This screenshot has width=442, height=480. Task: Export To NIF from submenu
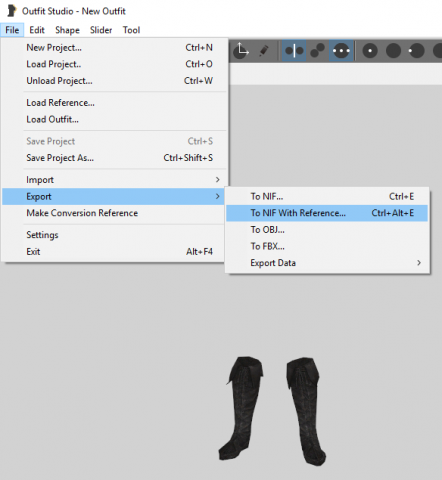[327, 196]
